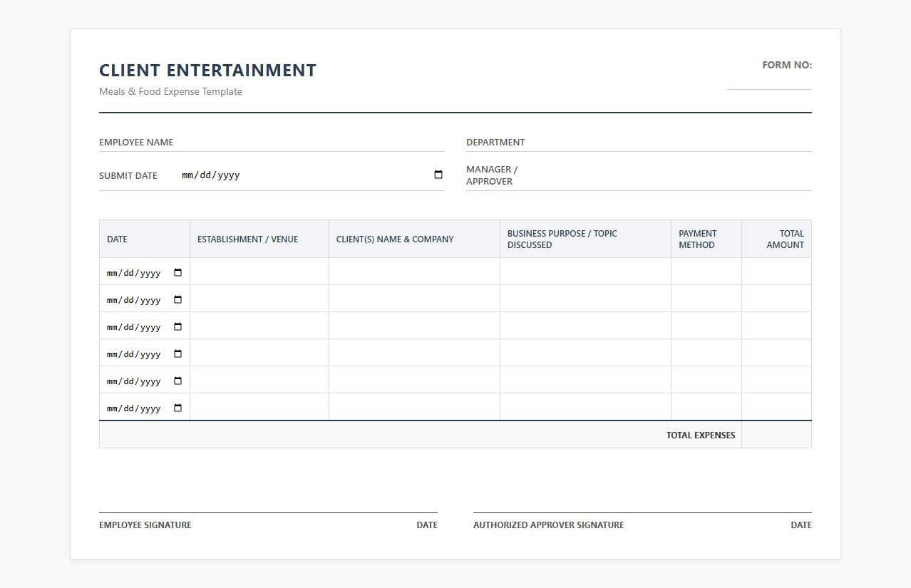Open calendar picker in second table row

pyautogui.click(x=178, y=299)
